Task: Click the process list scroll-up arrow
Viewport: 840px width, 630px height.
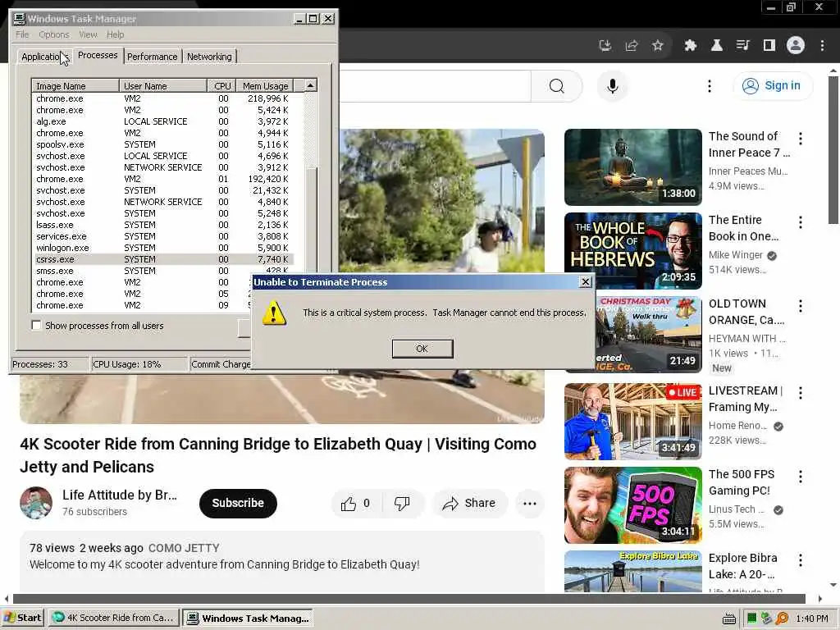Action: 310,85
